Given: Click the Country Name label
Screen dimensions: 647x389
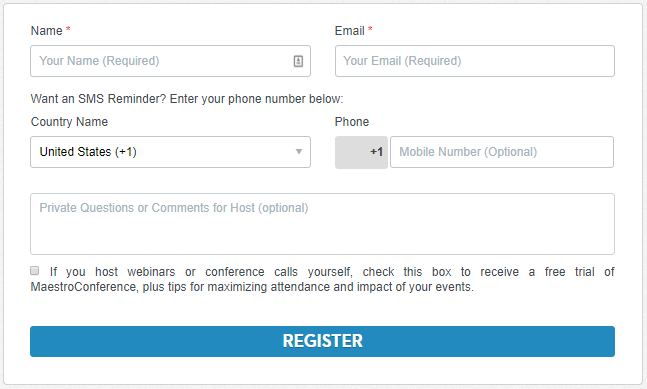Looking at the screenshot, I should (69, 122).
